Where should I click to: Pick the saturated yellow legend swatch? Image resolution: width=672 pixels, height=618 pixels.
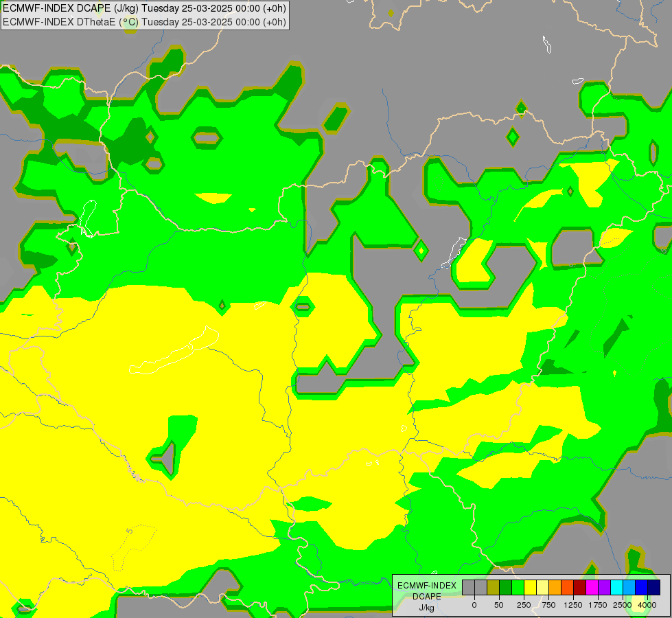coord(531,587)
